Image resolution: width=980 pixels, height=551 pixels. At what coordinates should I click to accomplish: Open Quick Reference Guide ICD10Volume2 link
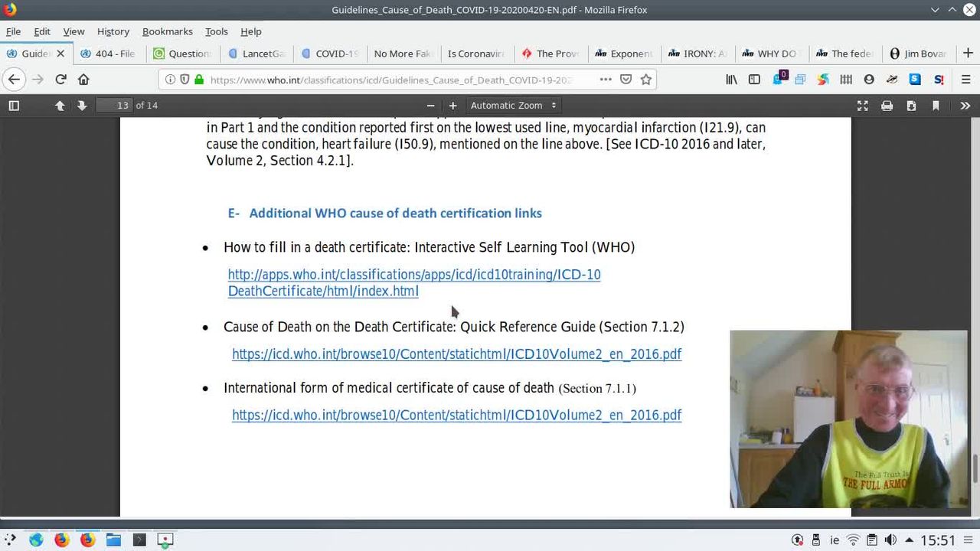click(x=456, y=354)
